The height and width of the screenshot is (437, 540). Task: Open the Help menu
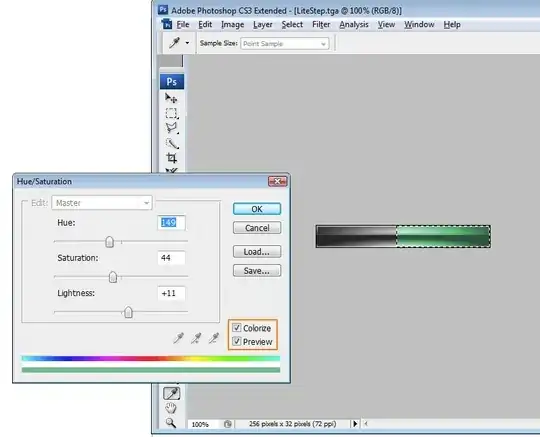pos(452,24)
